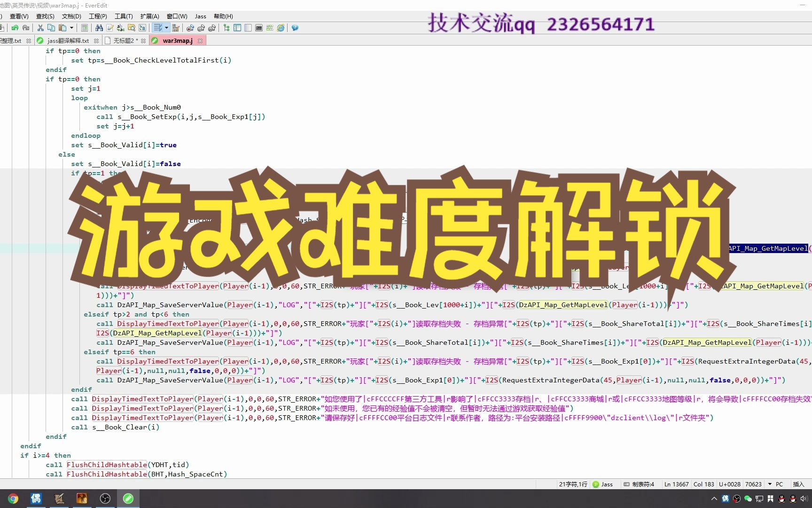Screen dimensions: 812x508
Task: Open the 工具(T) menu
Action: [x=124, y=16]
